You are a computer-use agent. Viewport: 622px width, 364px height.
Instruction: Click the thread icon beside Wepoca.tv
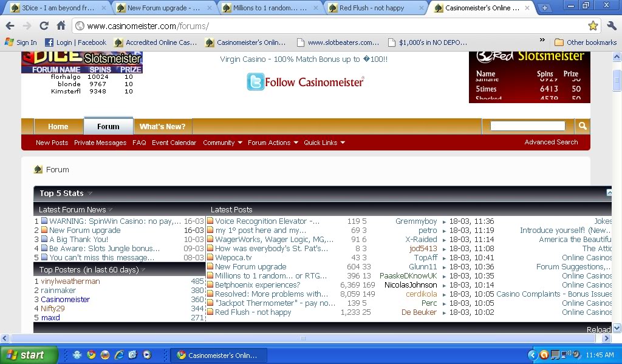(x=210, y=257)
